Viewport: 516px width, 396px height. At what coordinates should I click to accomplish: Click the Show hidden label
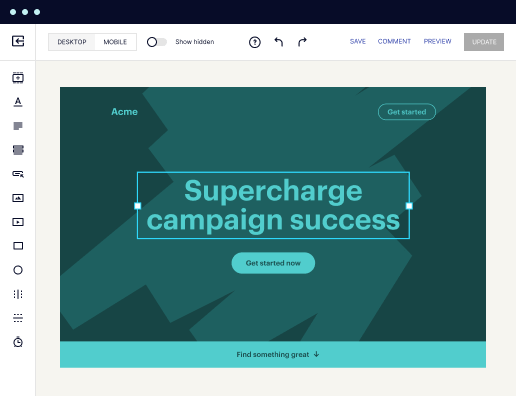pos(195,42)
